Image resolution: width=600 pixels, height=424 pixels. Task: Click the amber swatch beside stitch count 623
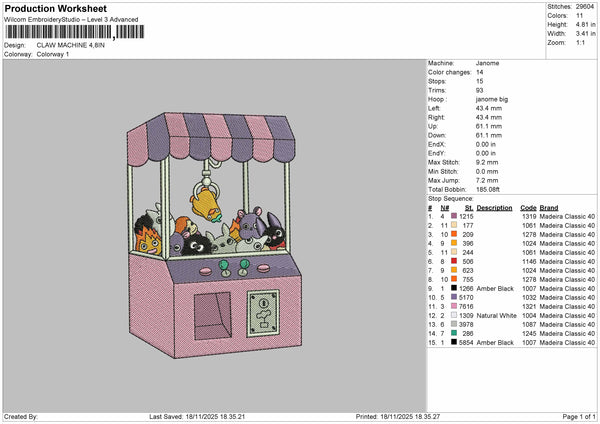click(x=454, y=270)
